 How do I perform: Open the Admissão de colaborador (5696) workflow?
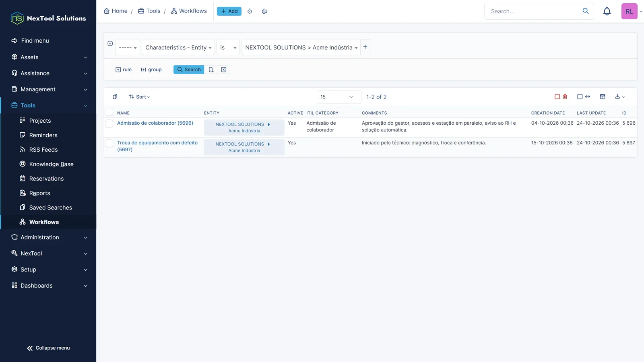(x=155, y=123)
